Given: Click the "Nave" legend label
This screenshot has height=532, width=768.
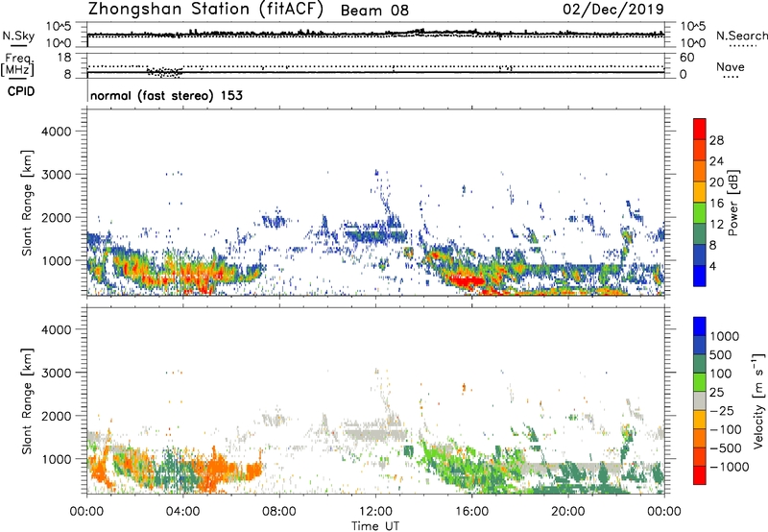Looking at the screenshot, I should (731, 67).
